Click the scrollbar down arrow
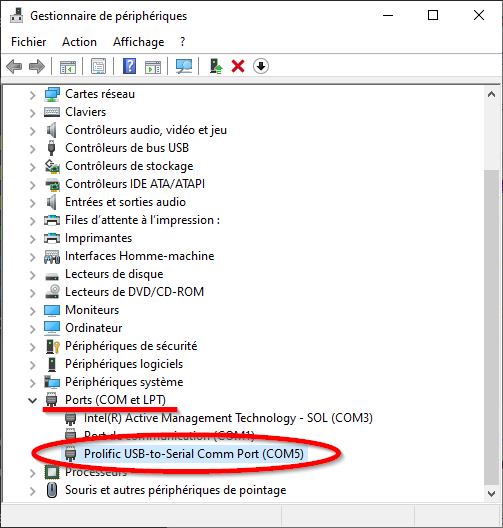The image size is (503, 528). [492, 494]
